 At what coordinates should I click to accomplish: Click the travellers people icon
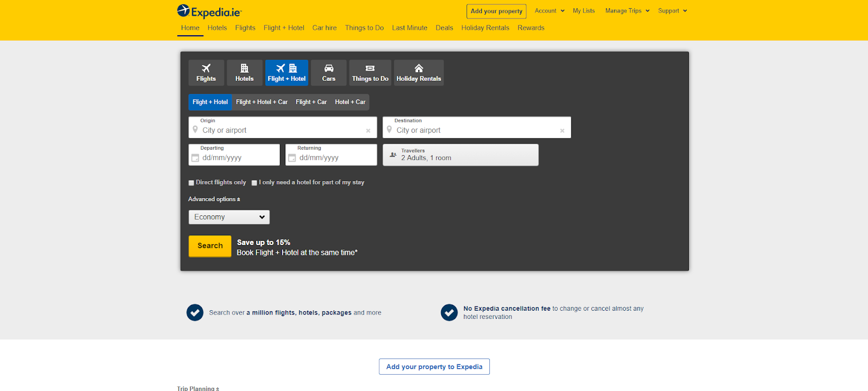(x=393, y=155)
